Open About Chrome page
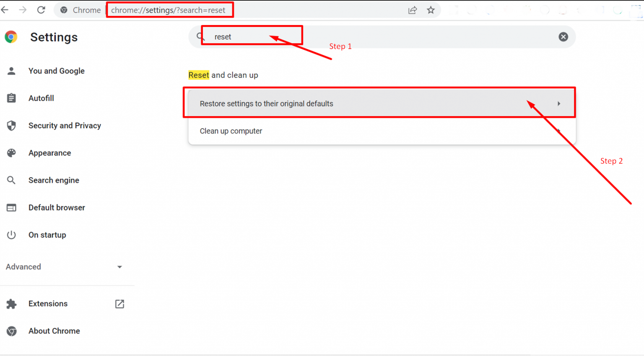The width and height of the screenshot is (644, 356). 54,331
